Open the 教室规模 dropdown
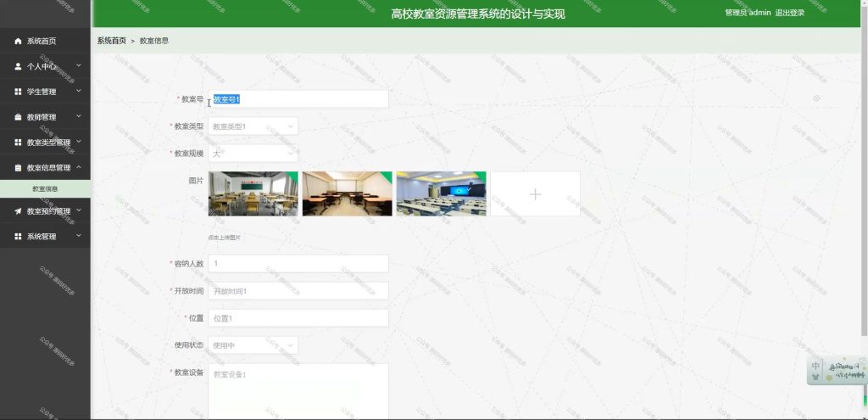 [x=253, y=154]
